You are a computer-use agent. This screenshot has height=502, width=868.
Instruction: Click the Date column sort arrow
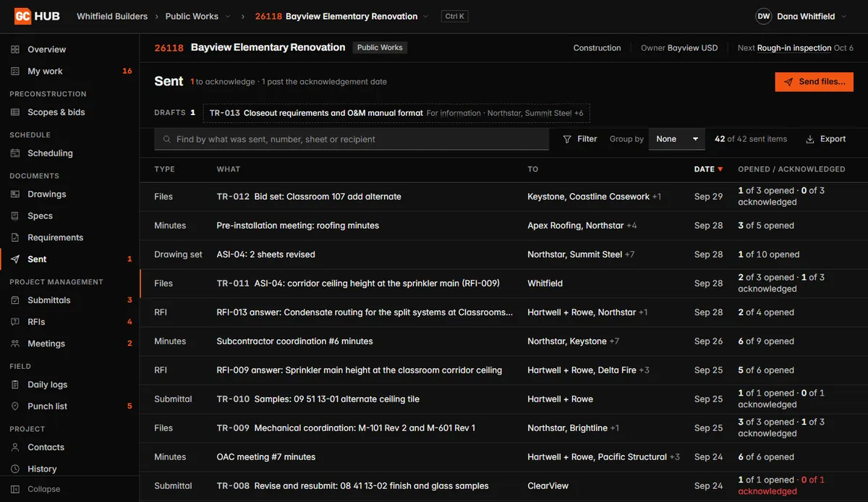pyautogui.click(x=720, y=169)
